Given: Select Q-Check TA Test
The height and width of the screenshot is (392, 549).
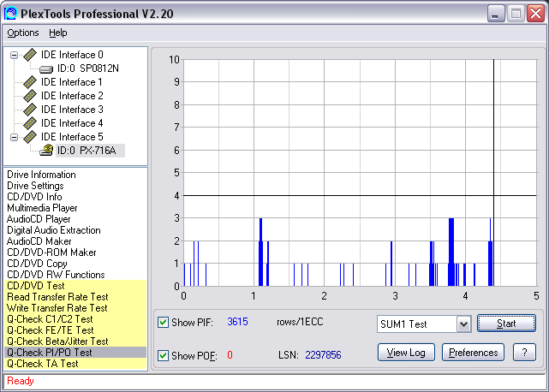Looking at the screenshot, I should pyautogui.click(x=75, y=364).
